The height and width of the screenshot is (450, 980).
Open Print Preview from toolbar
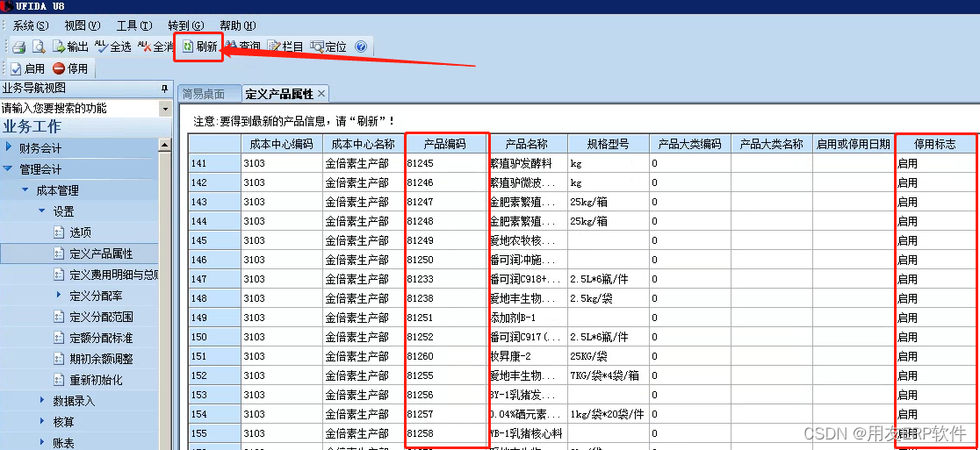tap(39, 46)
